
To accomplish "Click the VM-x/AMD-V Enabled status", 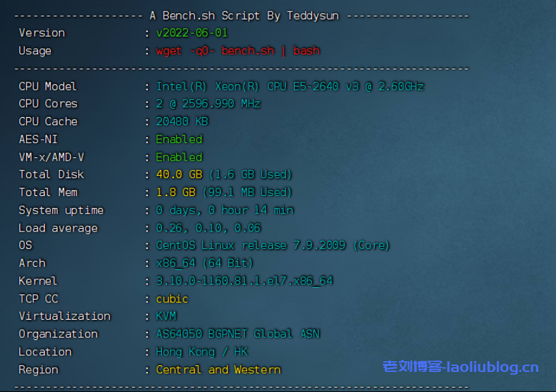I will pyautogui.click(x=179, y=157).
